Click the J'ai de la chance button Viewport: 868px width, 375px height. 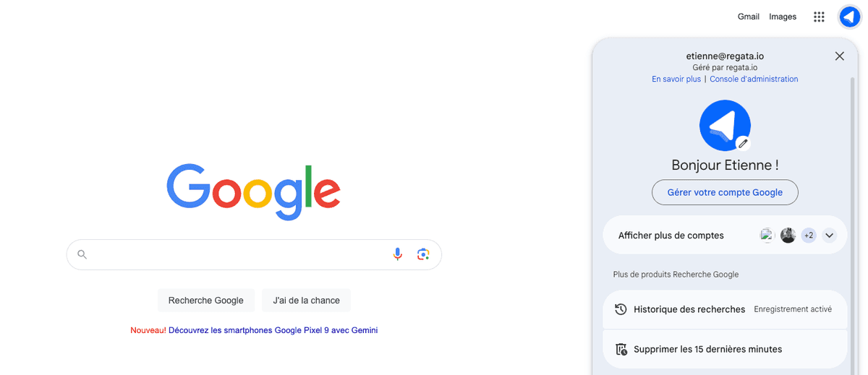point(306,301)
